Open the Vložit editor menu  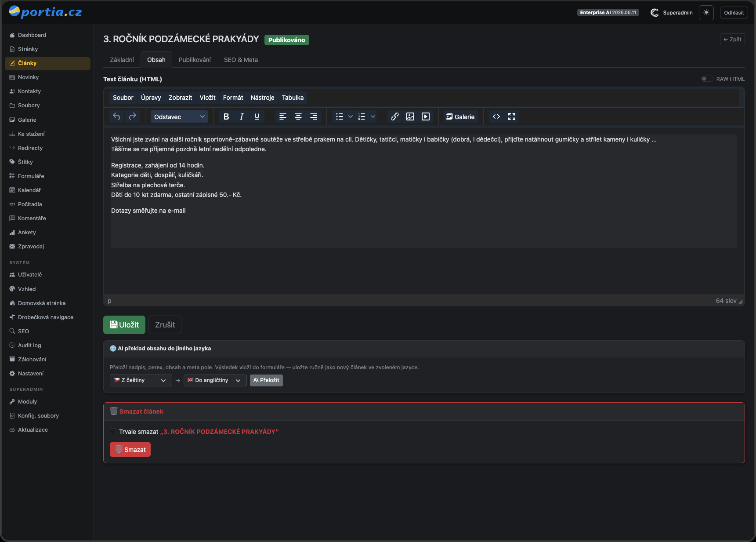207,98
